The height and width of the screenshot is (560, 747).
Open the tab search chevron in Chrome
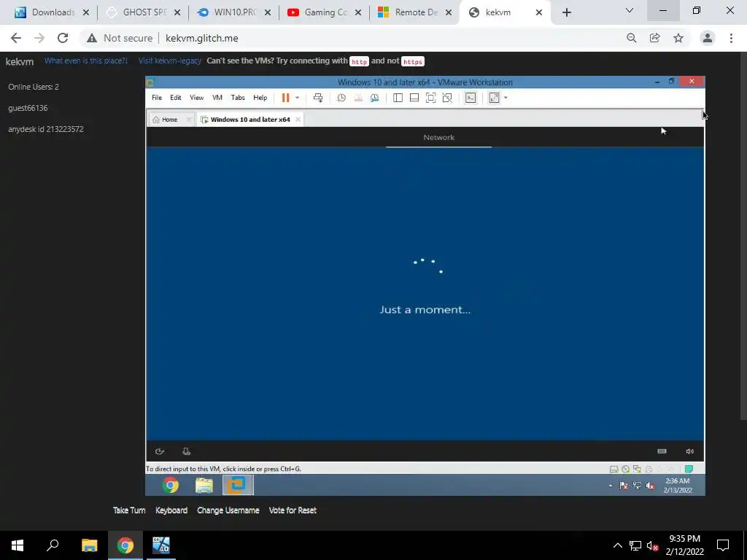pyautogui.click(x=630, y=10)
